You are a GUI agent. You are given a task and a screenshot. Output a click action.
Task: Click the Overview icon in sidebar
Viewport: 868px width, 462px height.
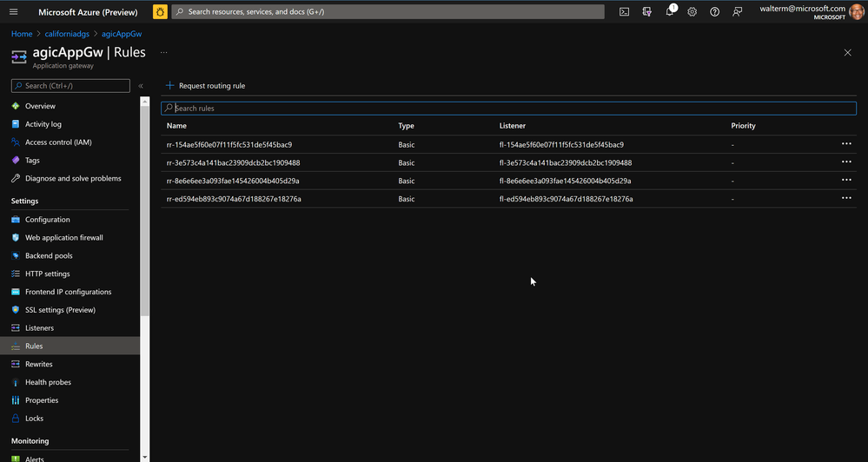click(16, 106)
